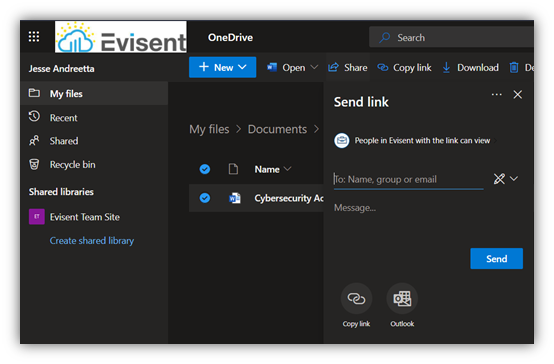
Task: Expand the Open dropdown chevron
Action: [x=314, y=67]
